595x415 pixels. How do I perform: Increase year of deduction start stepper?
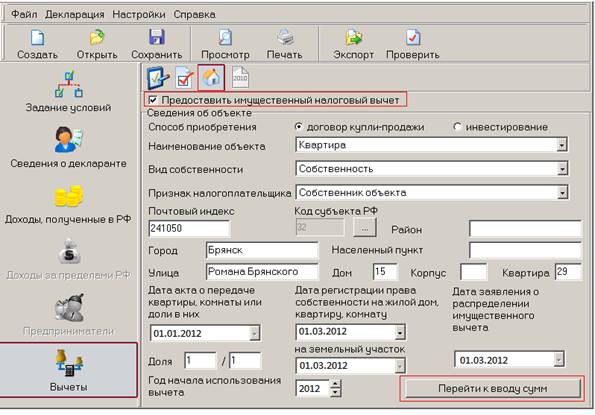tap(335, 384)
